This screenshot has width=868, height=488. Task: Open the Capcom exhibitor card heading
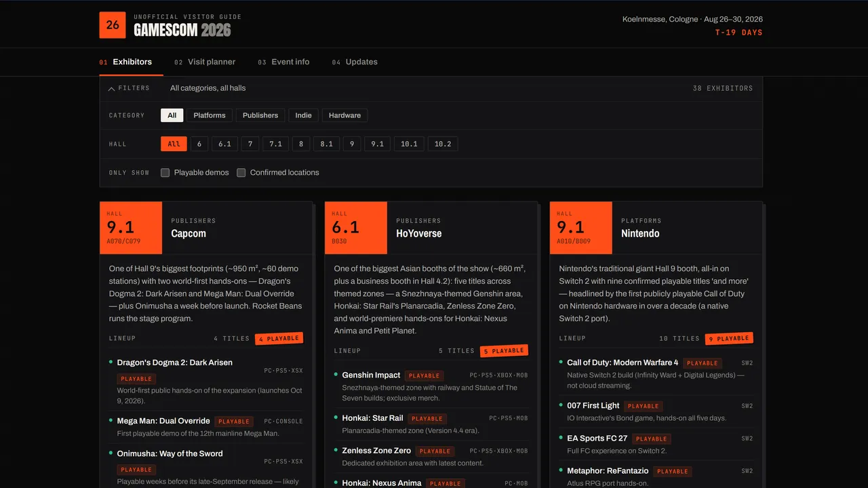189,233
